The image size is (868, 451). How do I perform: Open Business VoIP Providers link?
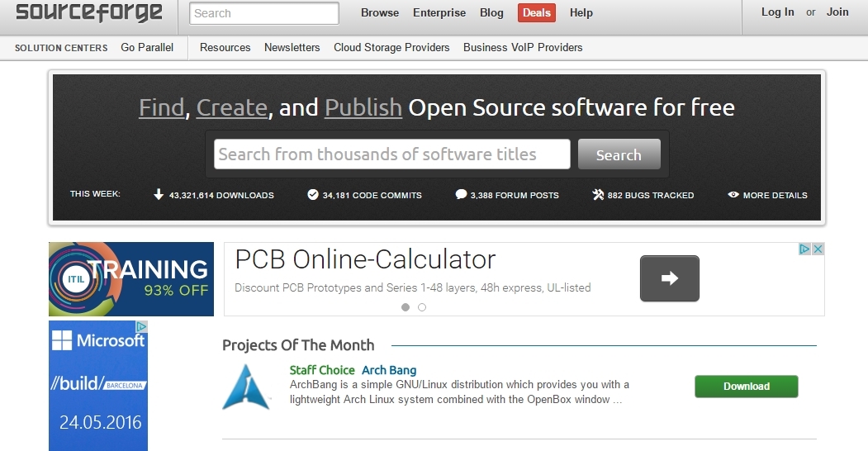[x=523, y=48]
